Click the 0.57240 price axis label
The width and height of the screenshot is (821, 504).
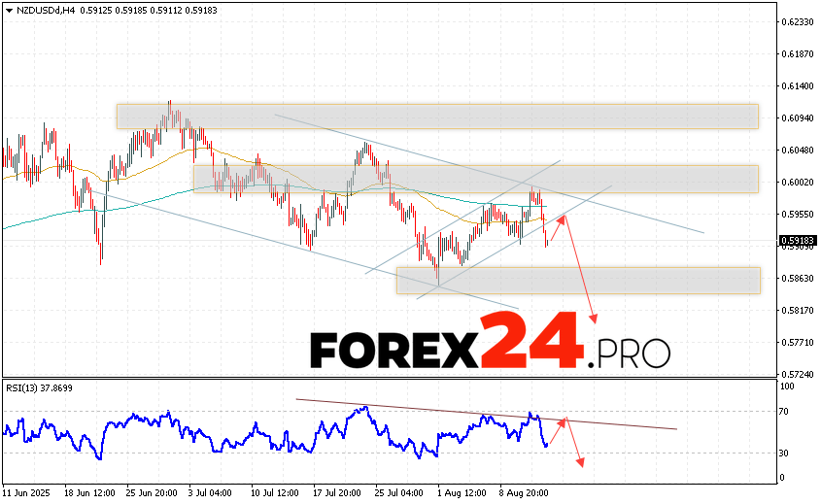(x=797, y=374)
